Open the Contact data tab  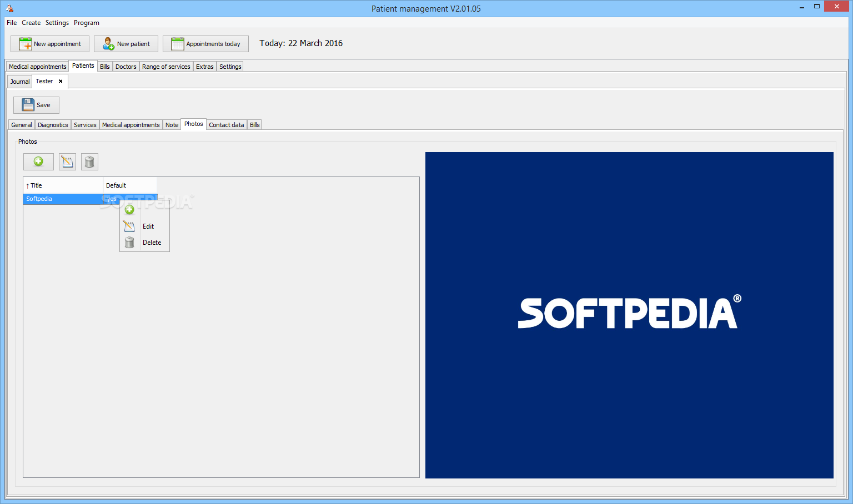[x=226, y=125]
